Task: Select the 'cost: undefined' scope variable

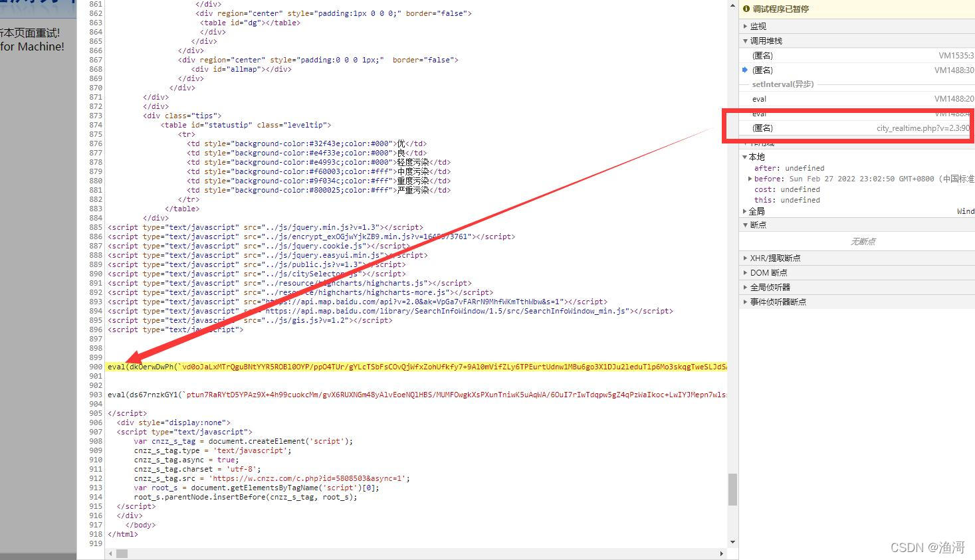Action: tap(787, 190)
